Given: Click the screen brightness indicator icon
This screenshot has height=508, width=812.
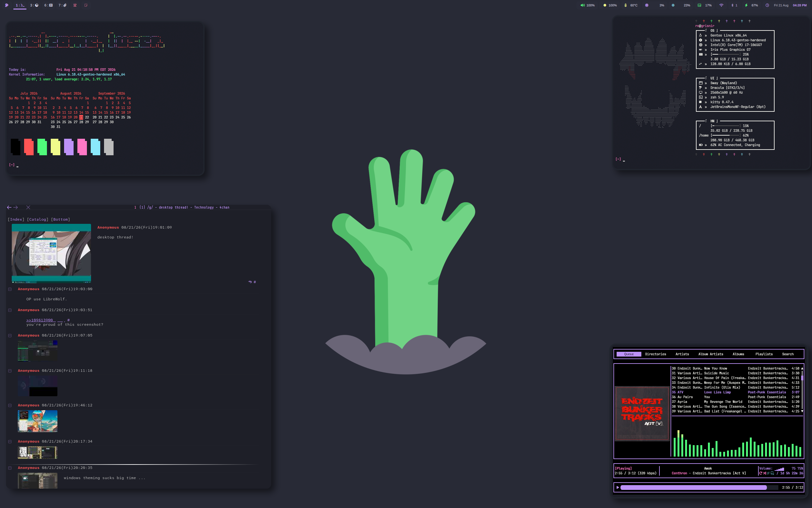Looking at the screenshot, I should (605, 5).
